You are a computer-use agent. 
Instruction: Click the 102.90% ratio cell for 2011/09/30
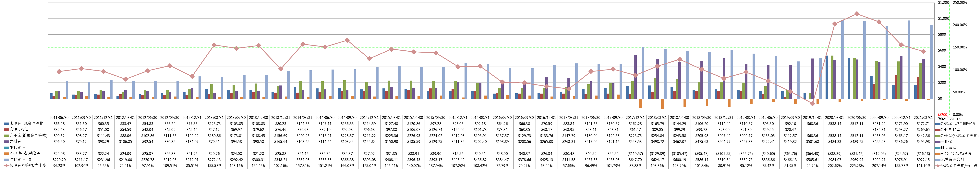(x=81, y=165)
